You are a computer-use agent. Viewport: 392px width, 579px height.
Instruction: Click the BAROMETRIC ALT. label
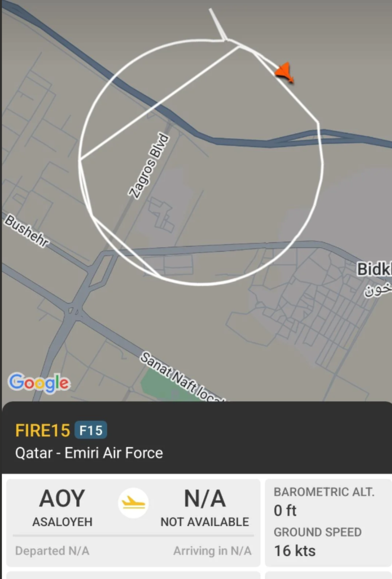pos(324,492)
